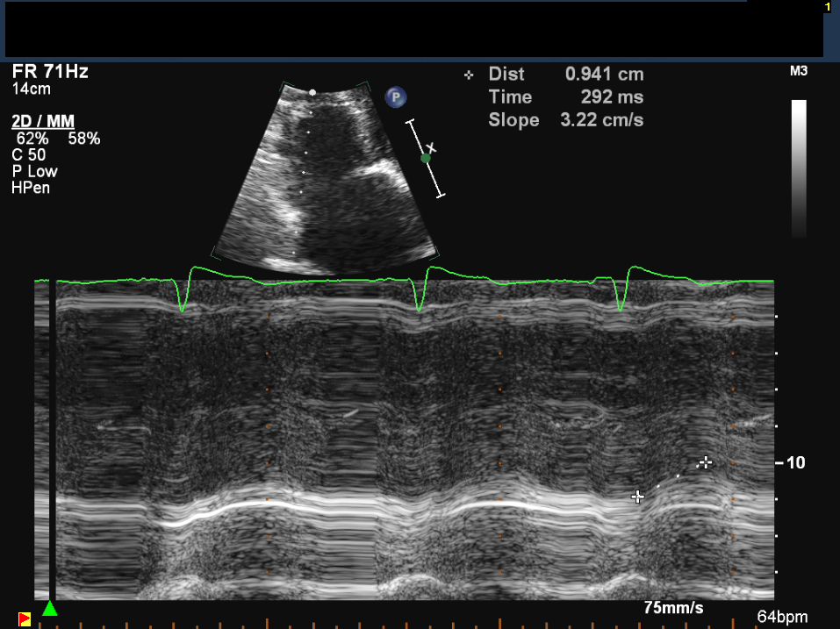Click the first ECG QRS complex

tap(182, 294)
